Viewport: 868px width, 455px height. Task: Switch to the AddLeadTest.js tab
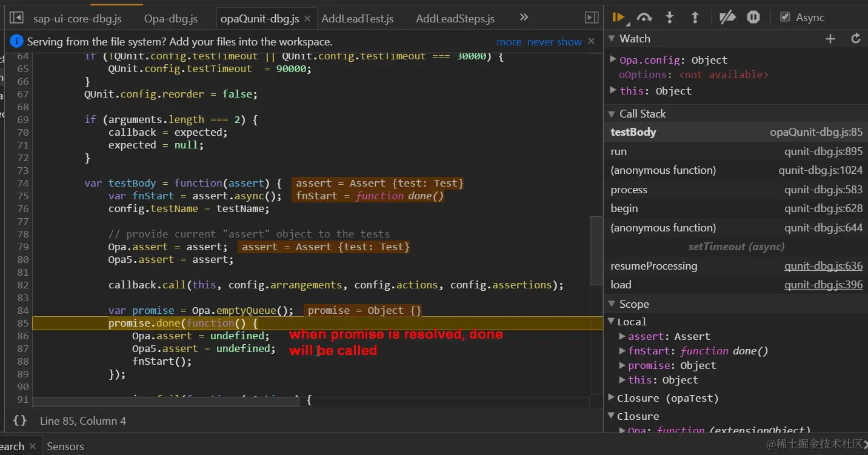357,19
